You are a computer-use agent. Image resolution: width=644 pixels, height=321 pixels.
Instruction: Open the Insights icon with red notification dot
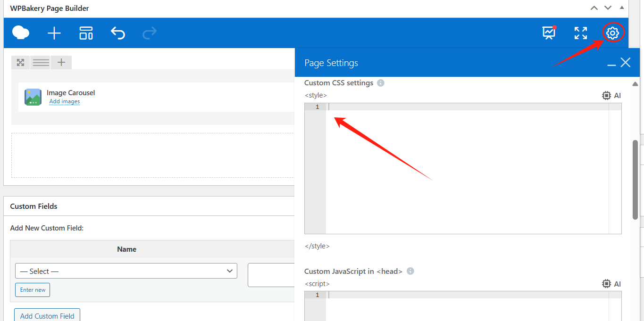pyautogui.click(x=549, y=33)
